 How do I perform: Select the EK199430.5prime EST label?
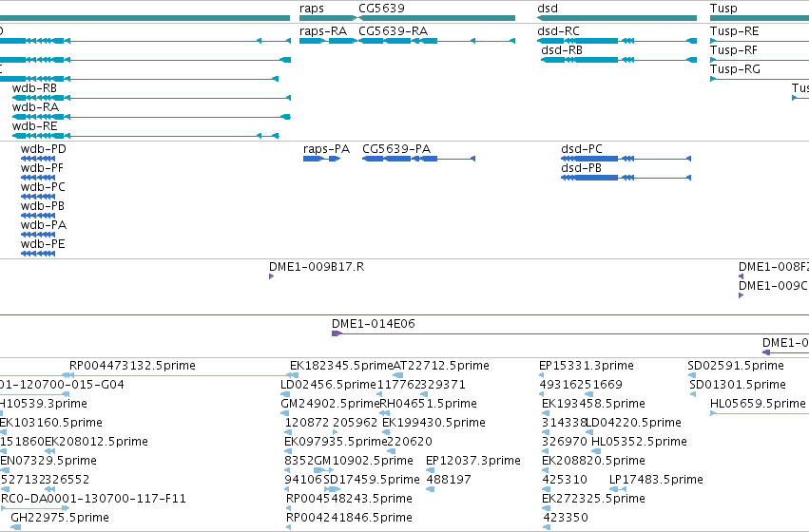point(433,424)
